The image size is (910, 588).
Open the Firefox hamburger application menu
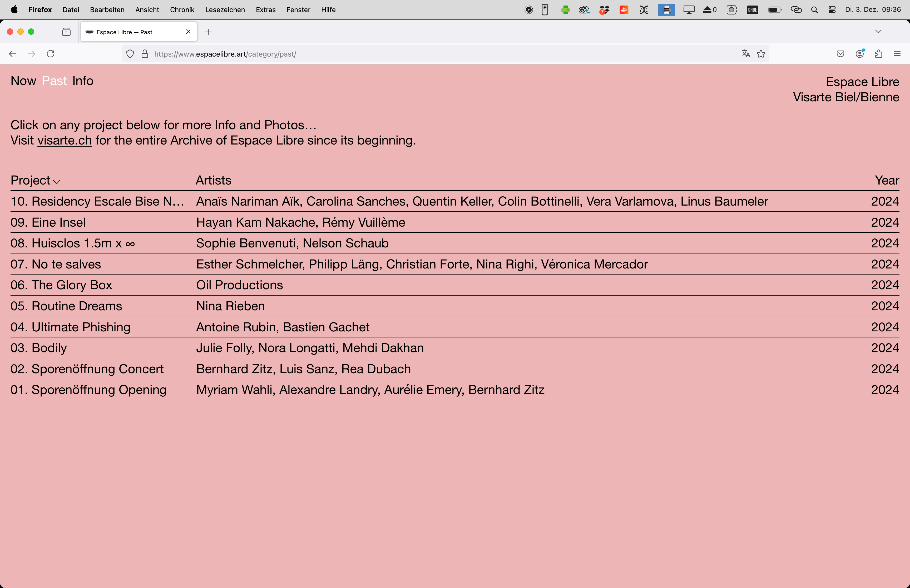(x=897, y=54)
